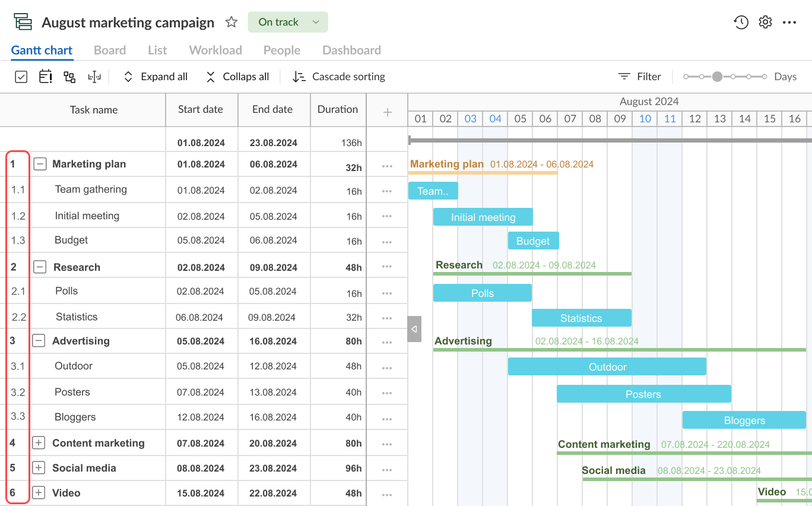Collapse the Marketing plan task group
This screenshot has height=506, width=812.
point(39,164)
